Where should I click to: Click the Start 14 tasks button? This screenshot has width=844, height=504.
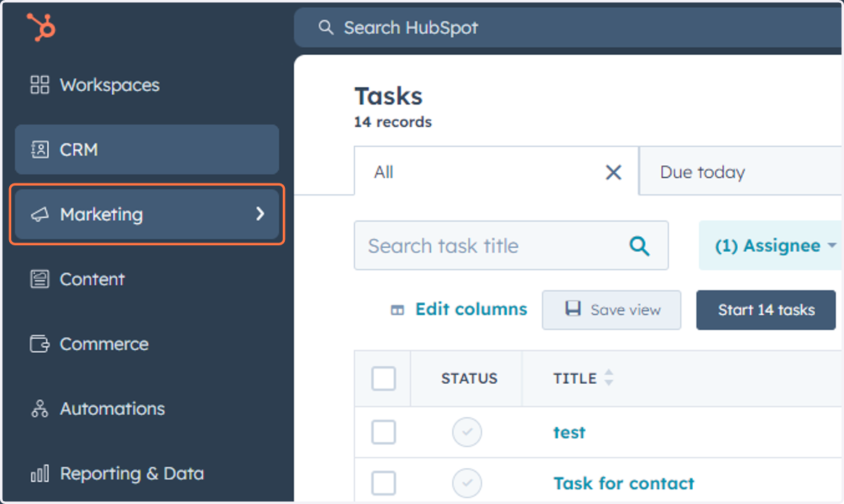tap(766, 310)
